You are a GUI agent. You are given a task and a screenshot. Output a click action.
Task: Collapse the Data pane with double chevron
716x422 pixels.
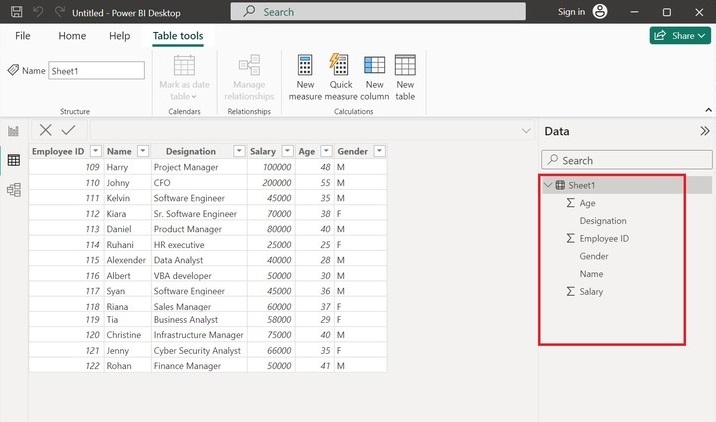[x=704, y=131]
